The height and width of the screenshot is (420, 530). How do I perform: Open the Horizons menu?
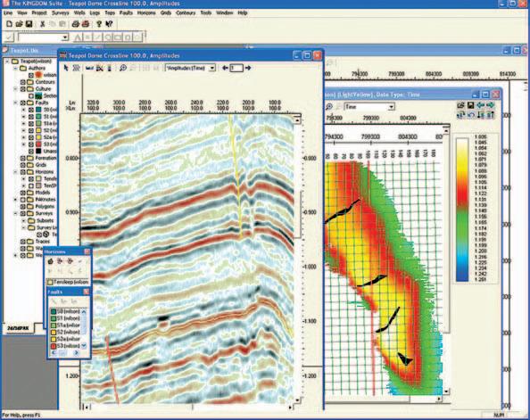click(x=146, y=12)
